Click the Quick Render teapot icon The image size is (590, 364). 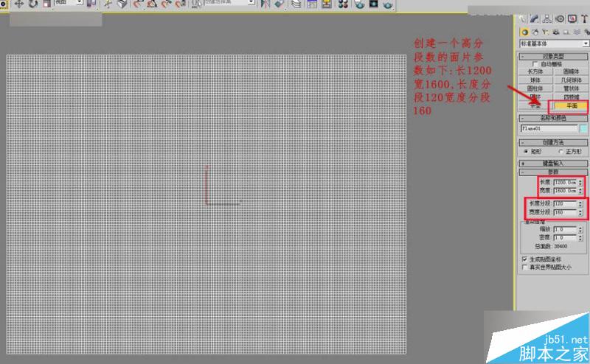point(388,4)
